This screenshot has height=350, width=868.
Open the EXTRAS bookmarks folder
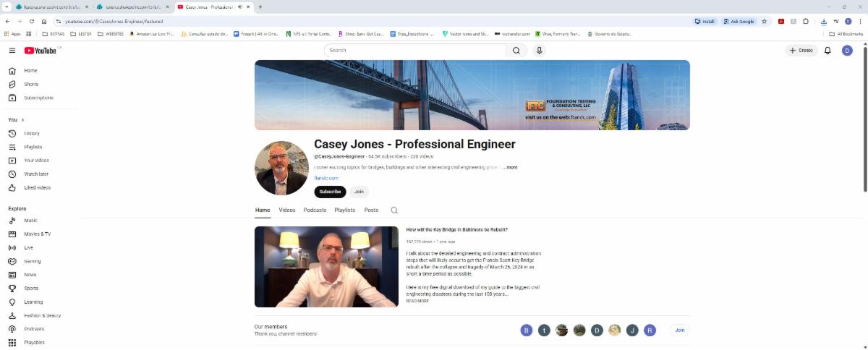coord(53,33)
